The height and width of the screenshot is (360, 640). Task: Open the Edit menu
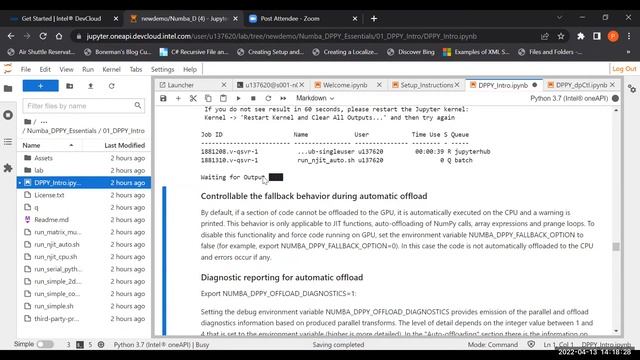45,69
